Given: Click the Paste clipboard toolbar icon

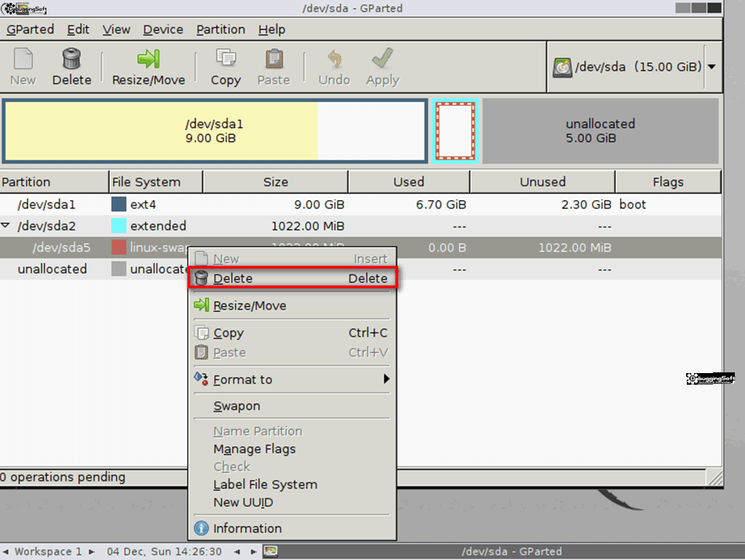Looking at the screenshot, I should [x=274, y=59].
